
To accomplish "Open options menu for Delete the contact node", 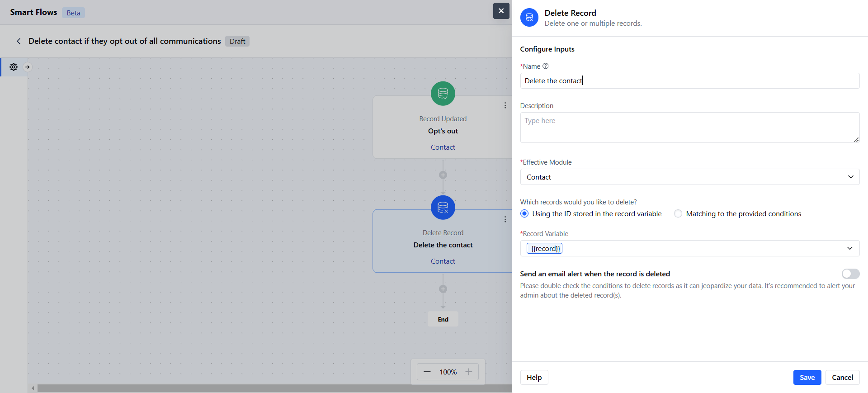I will [x=505, y=219].
